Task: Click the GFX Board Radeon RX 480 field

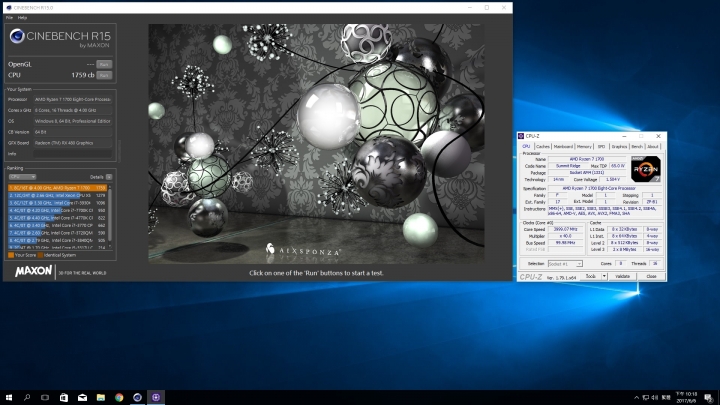Action: coord(73,143)
